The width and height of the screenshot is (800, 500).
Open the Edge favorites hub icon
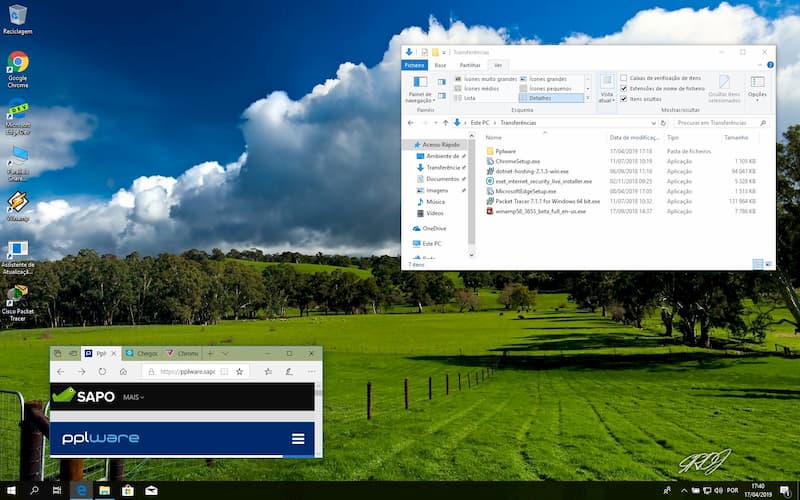point(268,371)
